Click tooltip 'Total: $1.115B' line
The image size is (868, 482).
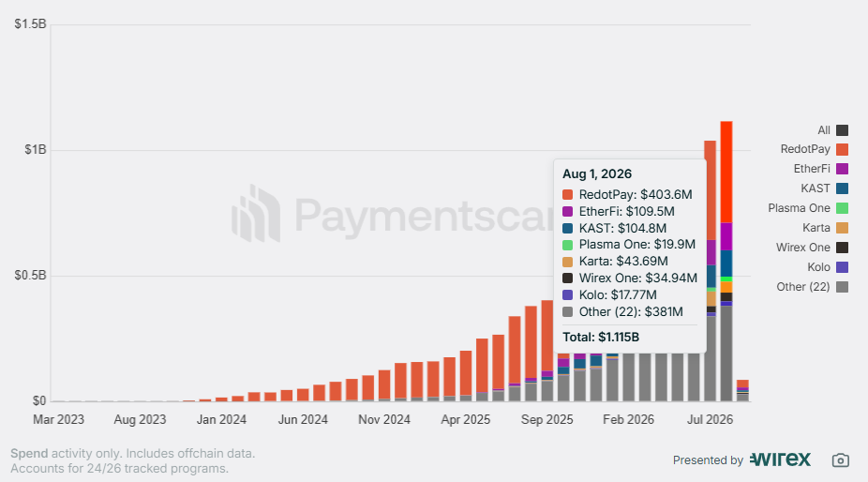(x=601, y=337)
